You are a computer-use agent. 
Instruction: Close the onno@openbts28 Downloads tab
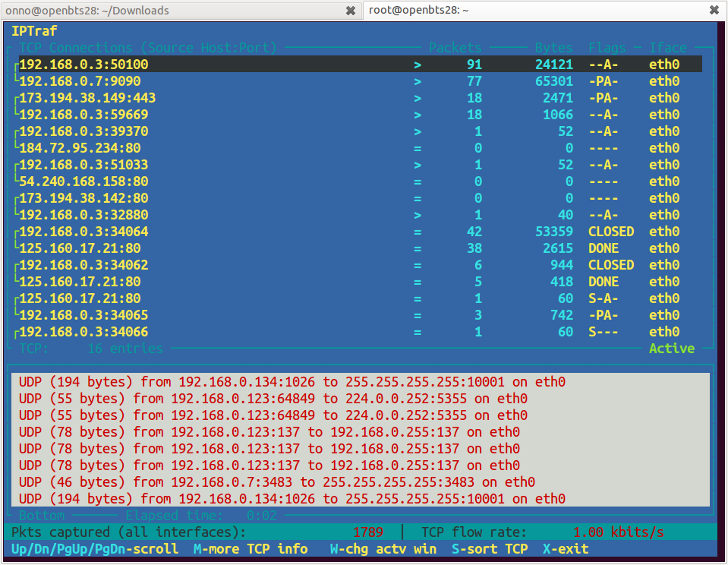point(350,11)
